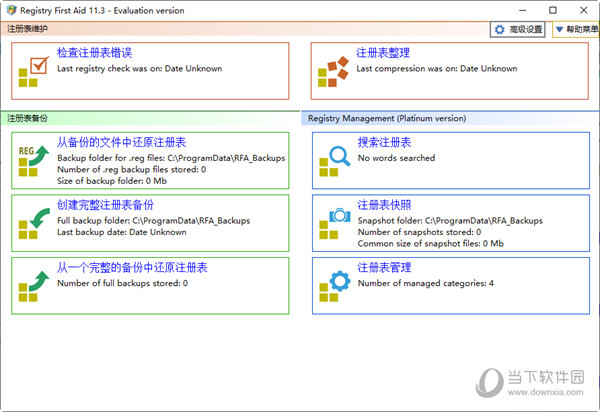Close the Registry First Aid window
Image resolution: width=600 pixels, height=412 pixels.
pos(584,10)
